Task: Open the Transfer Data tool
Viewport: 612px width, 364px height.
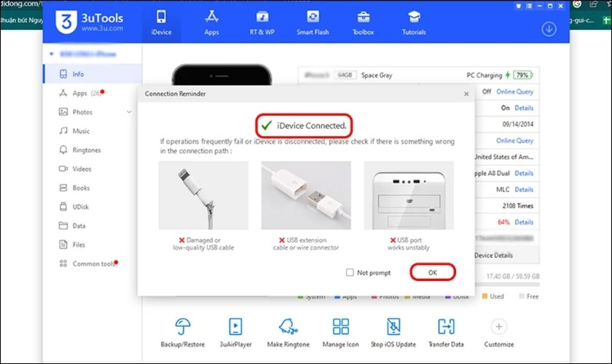Action: 446,333
